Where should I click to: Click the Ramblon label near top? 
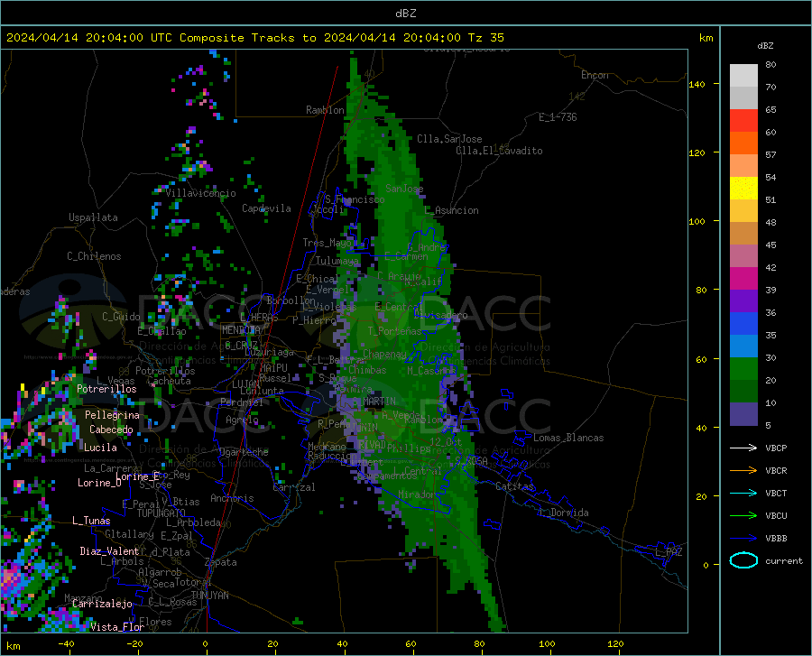pos(325,110)
